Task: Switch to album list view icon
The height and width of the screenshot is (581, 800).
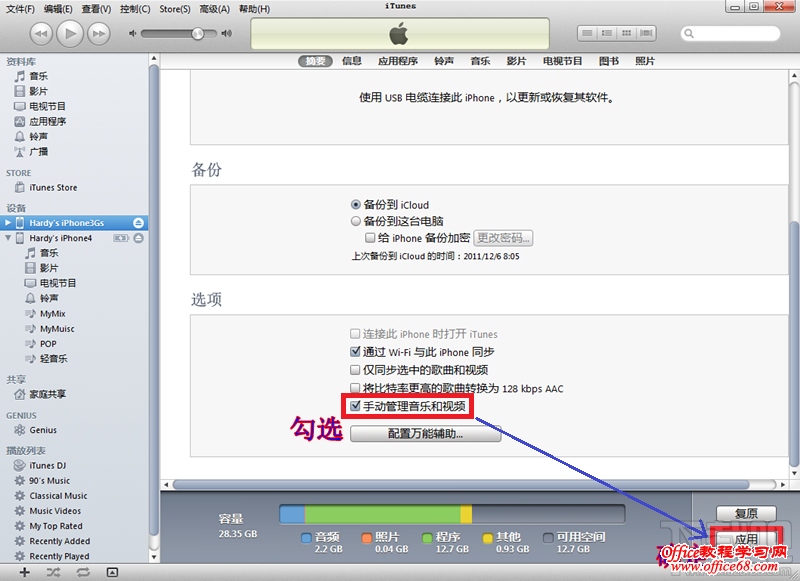Action: coord(607,33)
